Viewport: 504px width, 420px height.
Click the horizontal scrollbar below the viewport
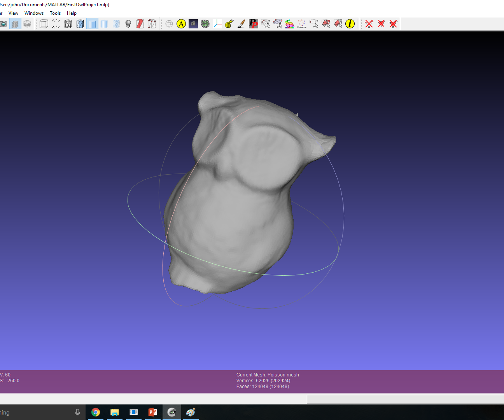(x=404, y=399)
